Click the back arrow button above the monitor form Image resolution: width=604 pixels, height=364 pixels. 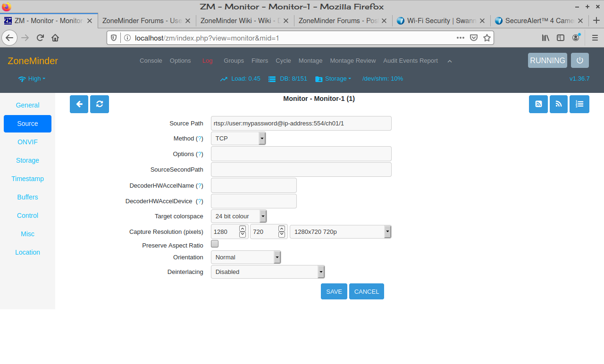tap(79, 104)
